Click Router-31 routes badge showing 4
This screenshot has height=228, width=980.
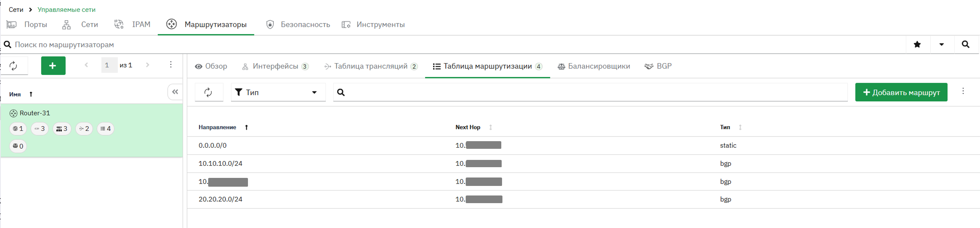106,129
